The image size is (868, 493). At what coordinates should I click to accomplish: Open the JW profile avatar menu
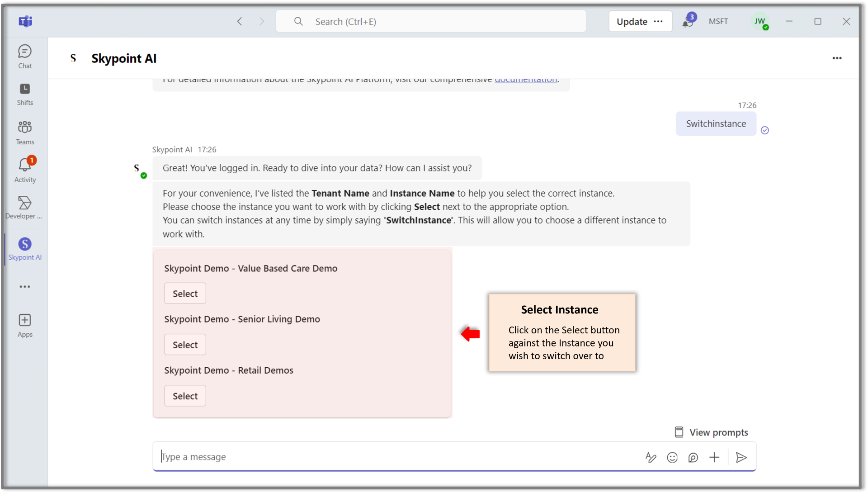pos(759,22)
